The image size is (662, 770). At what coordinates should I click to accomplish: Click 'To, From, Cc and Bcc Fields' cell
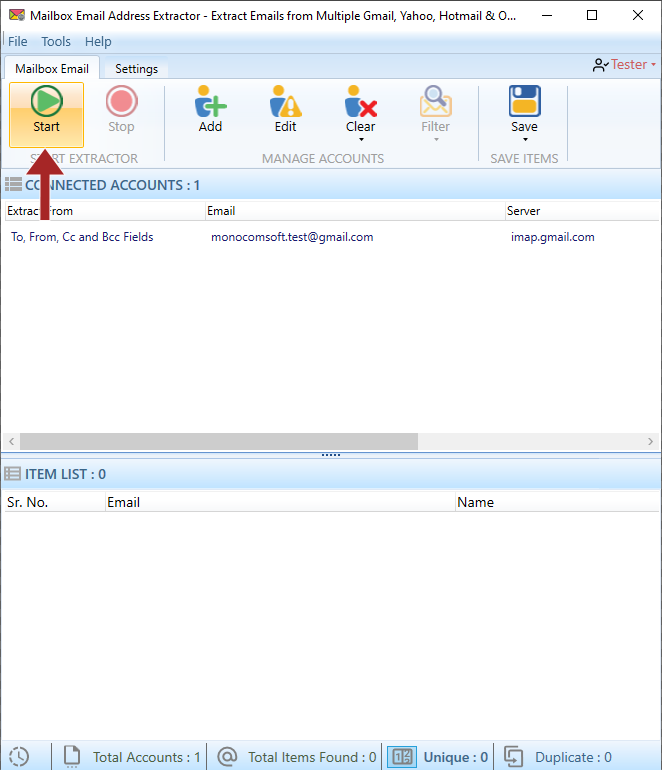click(83, 237)
